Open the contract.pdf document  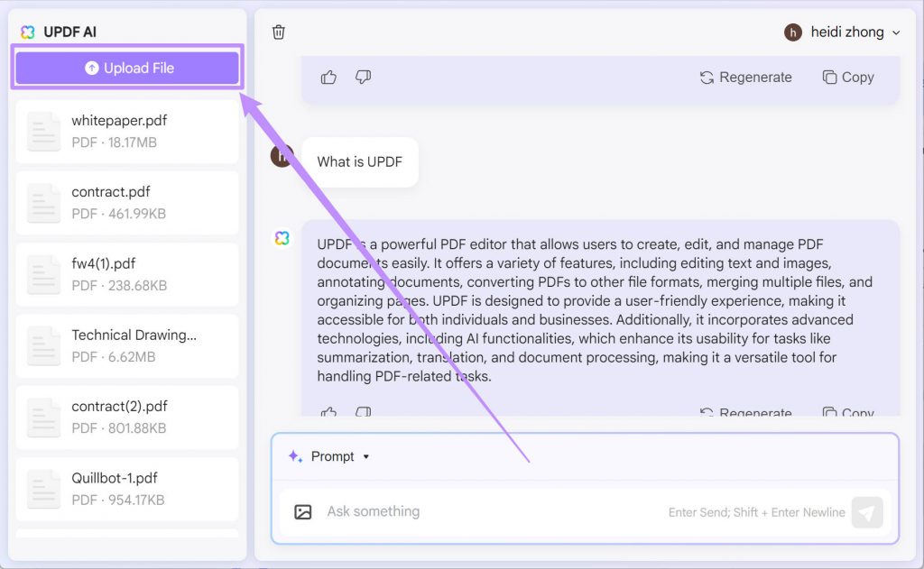pyautogui.click(x=126, y=202)
